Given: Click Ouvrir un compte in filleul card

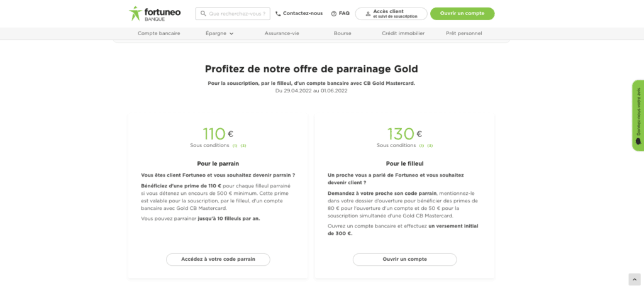Looking at the screenshot, I should pyautogui.click(x=404, y=259).
